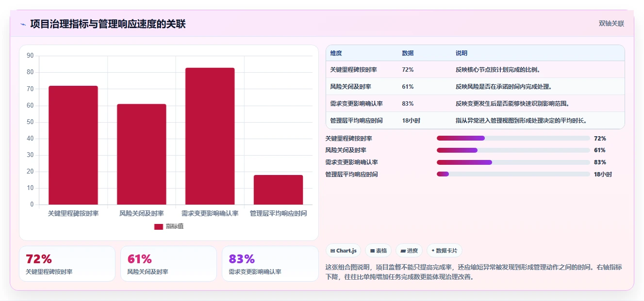
Task: Click the 需求变更影响确认率 progress bar
Action: tap(513, 162)
